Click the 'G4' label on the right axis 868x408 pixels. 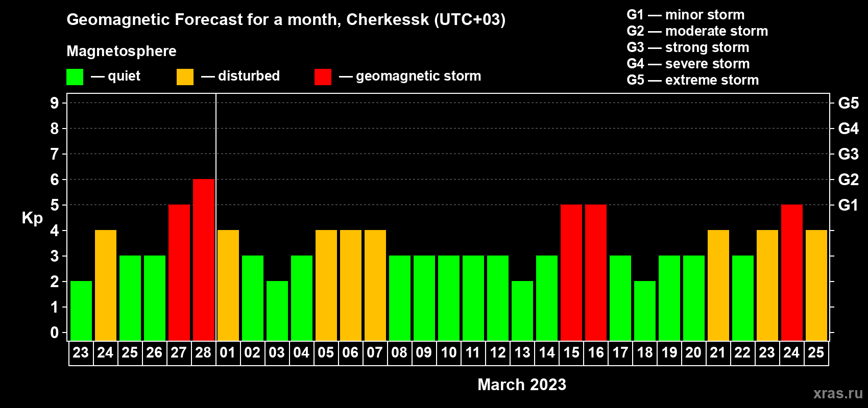point(849,129)
